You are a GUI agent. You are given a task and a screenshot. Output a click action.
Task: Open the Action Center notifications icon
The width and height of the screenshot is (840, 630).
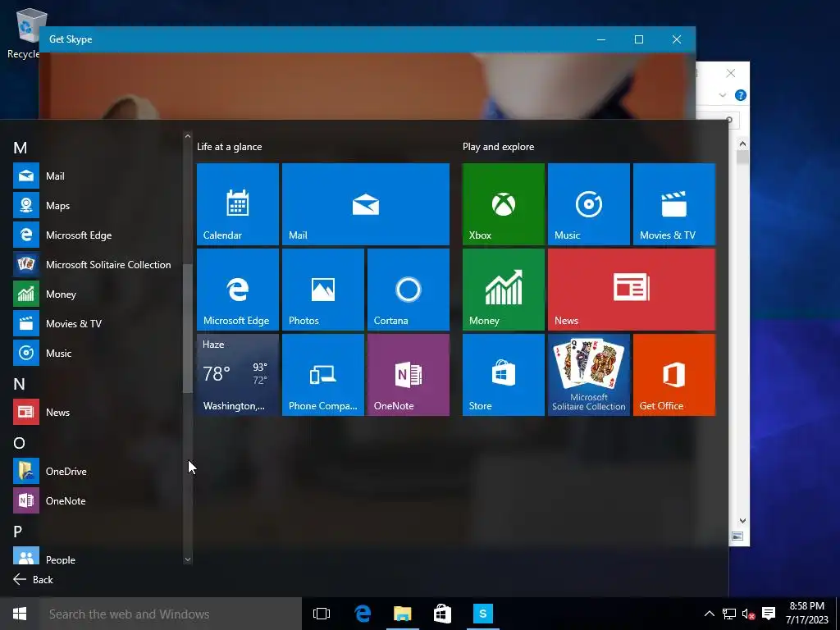768,614
